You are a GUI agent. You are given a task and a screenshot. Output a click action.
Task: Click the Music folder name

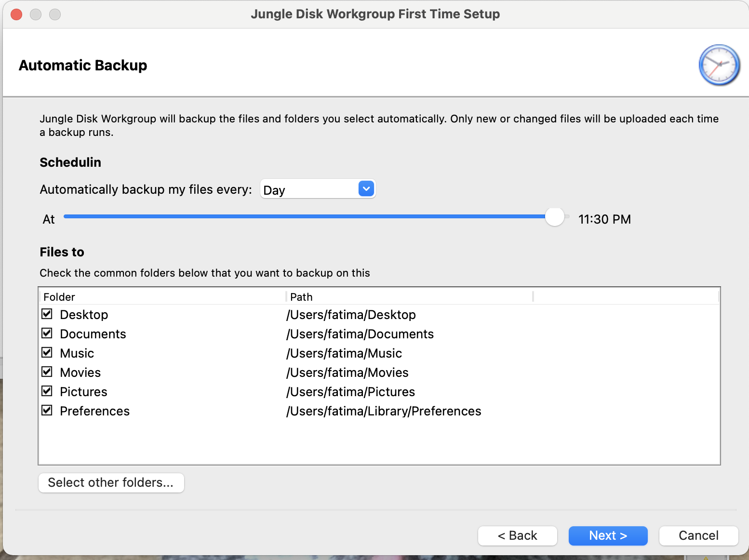point(77,353)
